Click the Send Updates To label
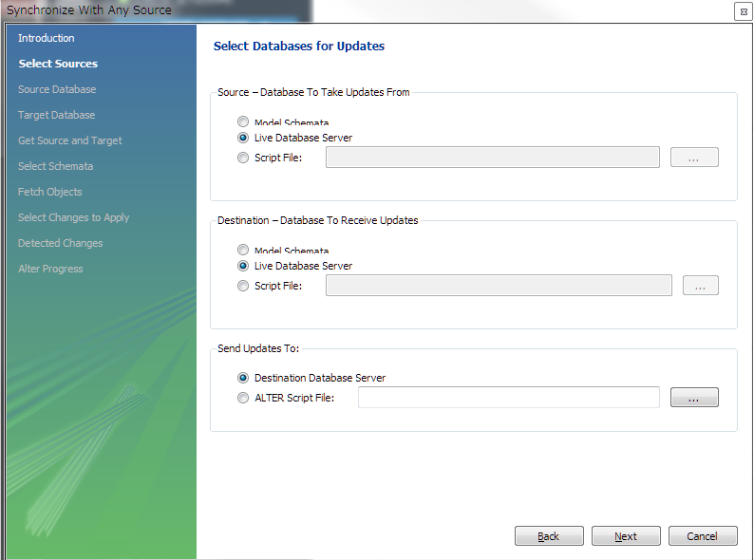754x560 pixels. pos(258,348)
